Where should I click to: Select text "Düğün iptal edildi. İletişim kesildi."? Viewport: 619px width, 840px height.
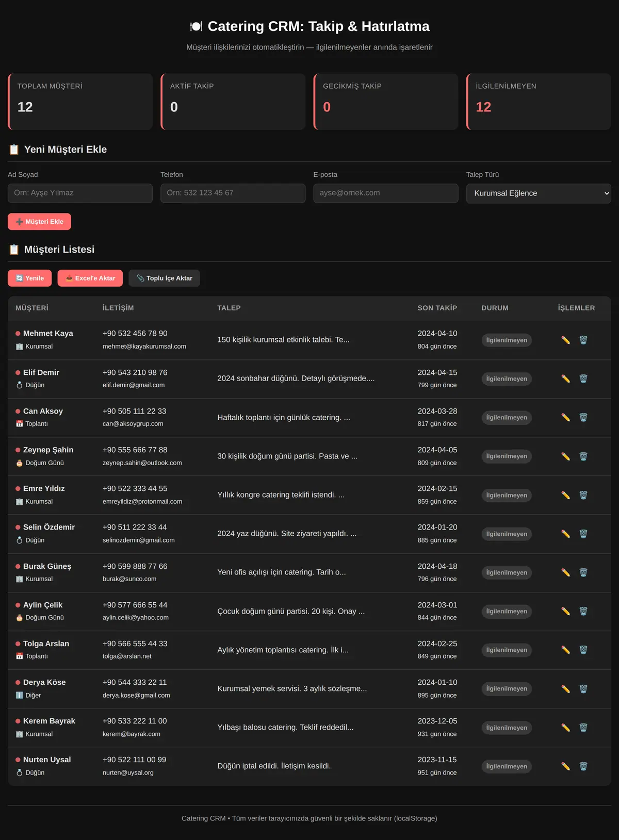pos(274,766)
